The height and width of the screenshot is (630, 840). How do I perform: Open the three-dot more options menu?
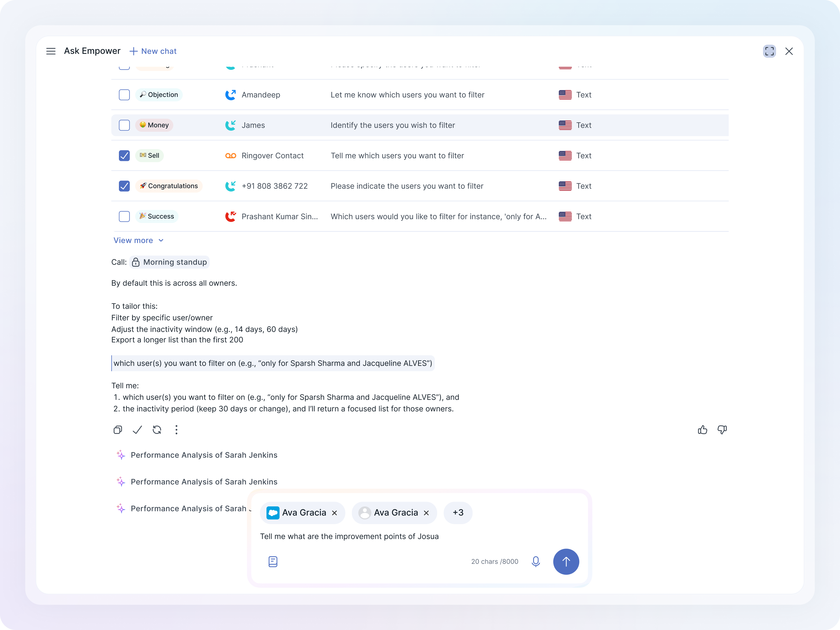click(176, 430)
